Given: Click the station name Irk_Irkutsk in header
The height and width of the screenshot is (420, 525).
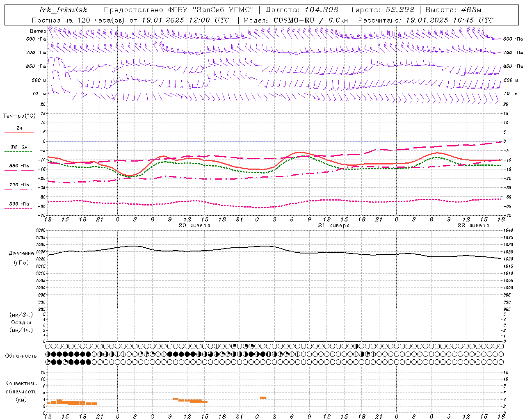Looking at the screenshot, I should (63, 10).
